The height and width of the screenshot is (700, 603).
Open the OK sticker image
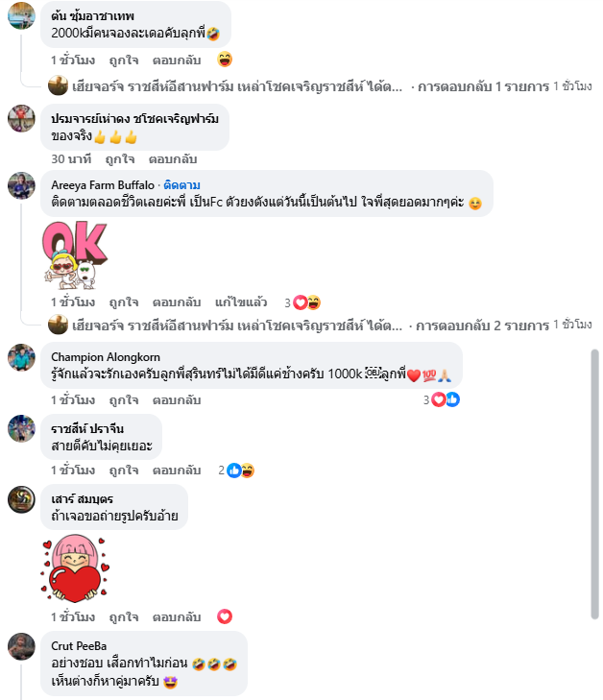(75, 255)
